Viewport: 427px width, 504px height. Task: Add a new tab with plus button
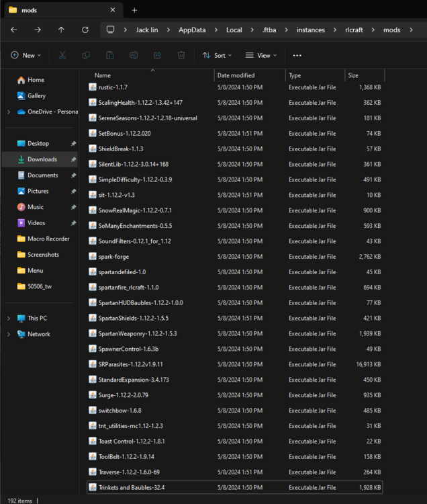[134, 10]
